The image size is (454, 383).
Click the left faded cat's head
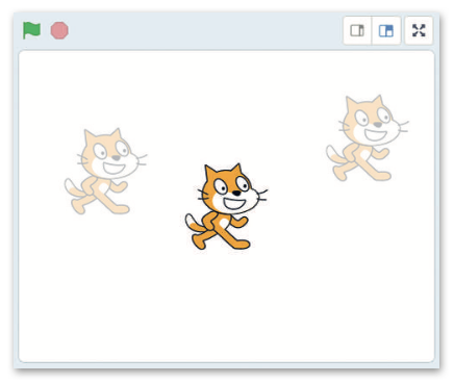[111, 153]
